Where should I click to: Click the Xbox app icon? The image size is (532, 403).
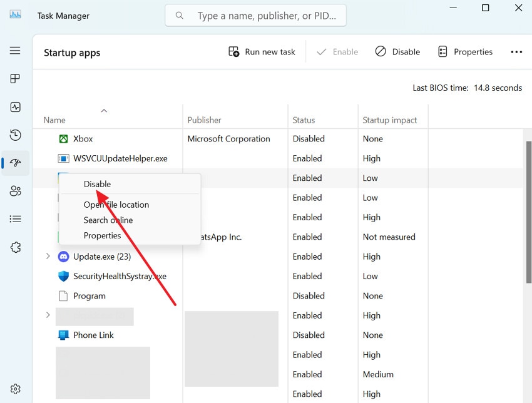63,138
